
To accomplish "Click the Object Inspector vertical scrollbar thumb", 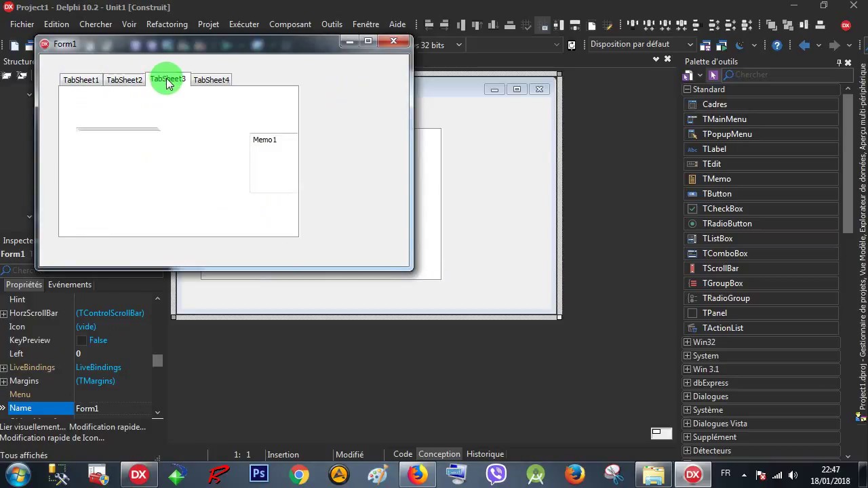I will 157,361.
